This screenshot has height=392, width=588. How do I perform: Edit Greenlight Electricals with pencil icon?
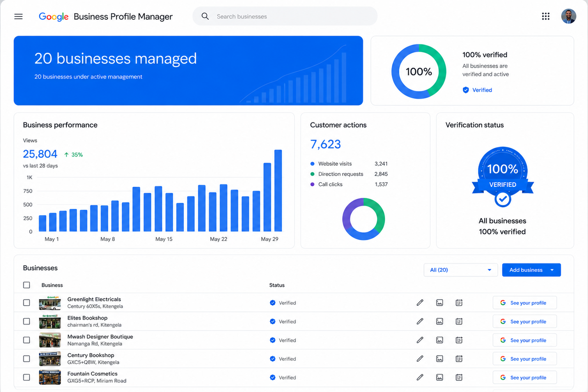[x=420, y=302]
